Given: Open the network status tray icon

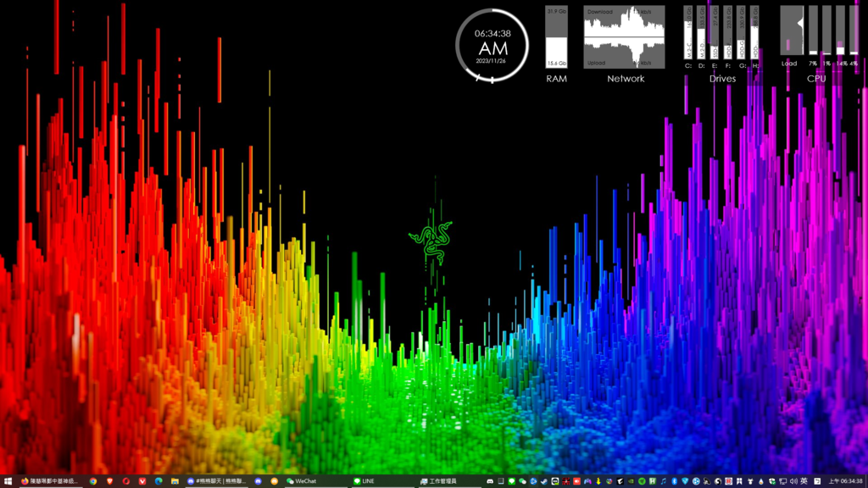Looking at the screenshot, I should click(782, 481).
